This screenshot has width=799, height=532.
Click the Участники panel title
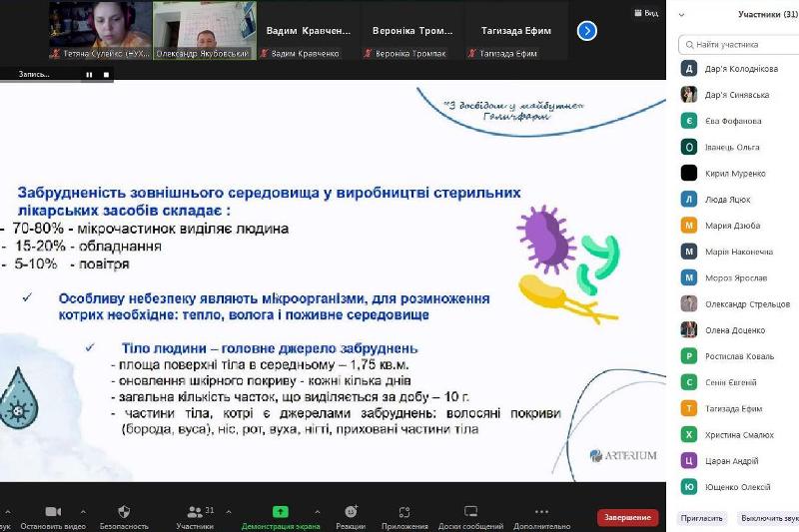767,14
